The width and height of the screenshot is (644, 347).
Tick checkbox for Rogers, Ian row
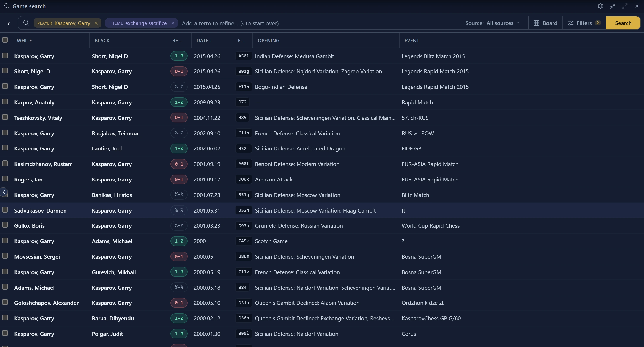tap(5, 179)
